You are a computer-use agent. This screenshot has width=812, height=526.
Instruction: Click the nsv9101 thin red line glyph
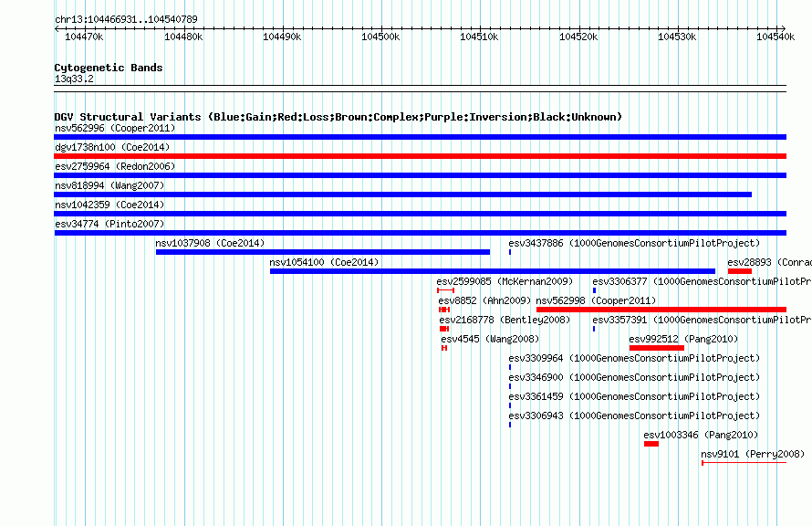point(744,463)
